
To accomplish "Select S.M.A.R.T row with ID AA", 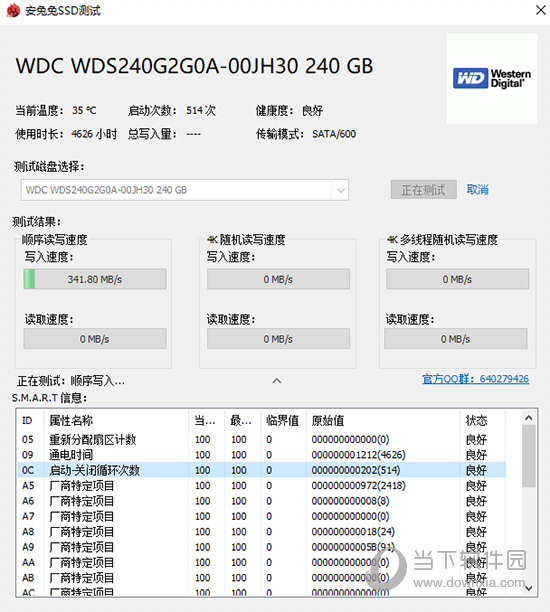I will [x=262, y=562].
